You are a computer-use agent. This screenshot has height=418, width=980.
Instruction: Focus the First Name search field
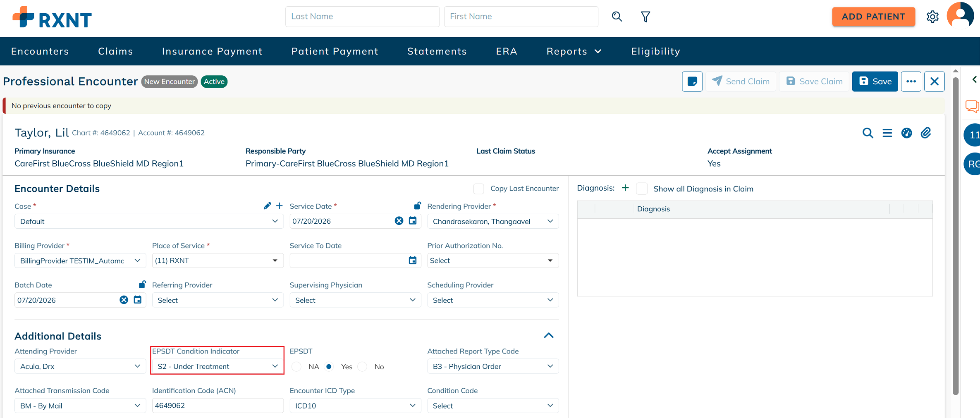coord(521,17)
